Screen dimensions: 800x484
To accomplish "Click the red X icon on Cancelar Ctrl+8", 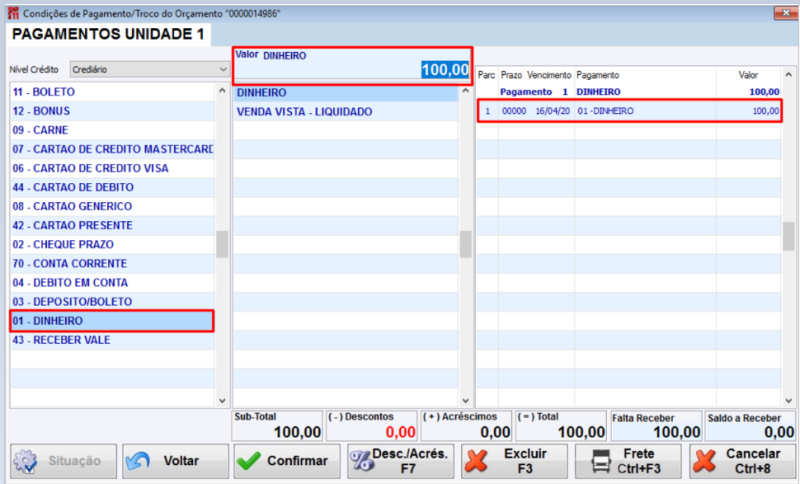I will point(704,461).
